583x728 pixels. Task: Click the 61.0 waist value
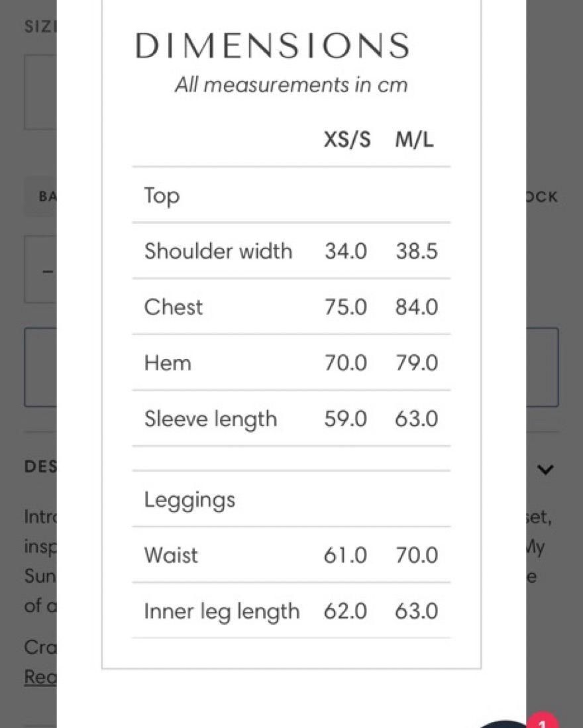345,555
